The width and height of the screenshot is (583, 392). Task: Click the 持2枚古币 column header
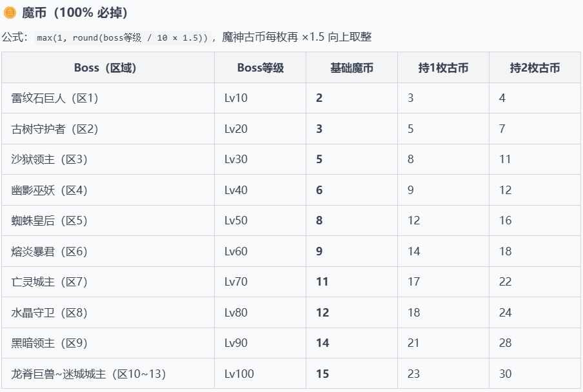pyautogui.click(x=535, y=68)
